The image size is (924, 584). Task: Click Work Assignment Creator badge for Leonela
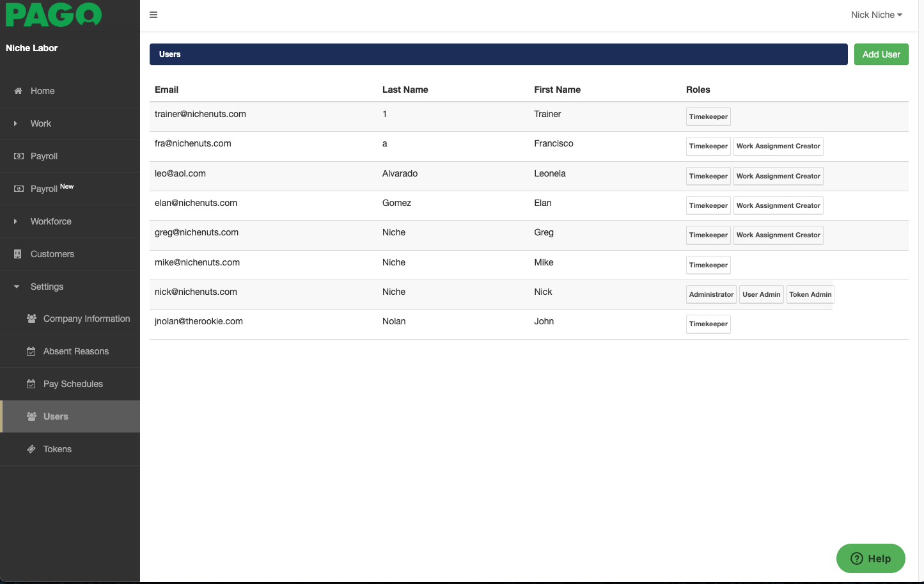click(x=778, y=176)
